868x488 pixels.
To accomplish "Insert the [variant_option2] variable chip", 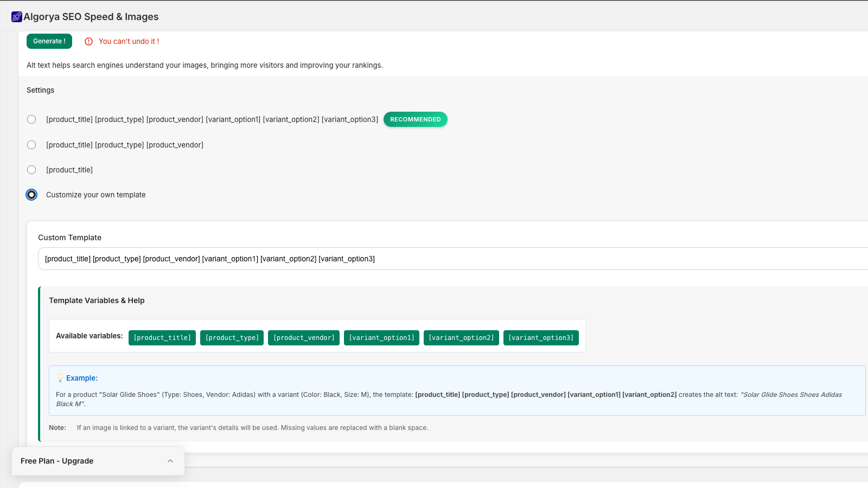I will tap(461, 338).
